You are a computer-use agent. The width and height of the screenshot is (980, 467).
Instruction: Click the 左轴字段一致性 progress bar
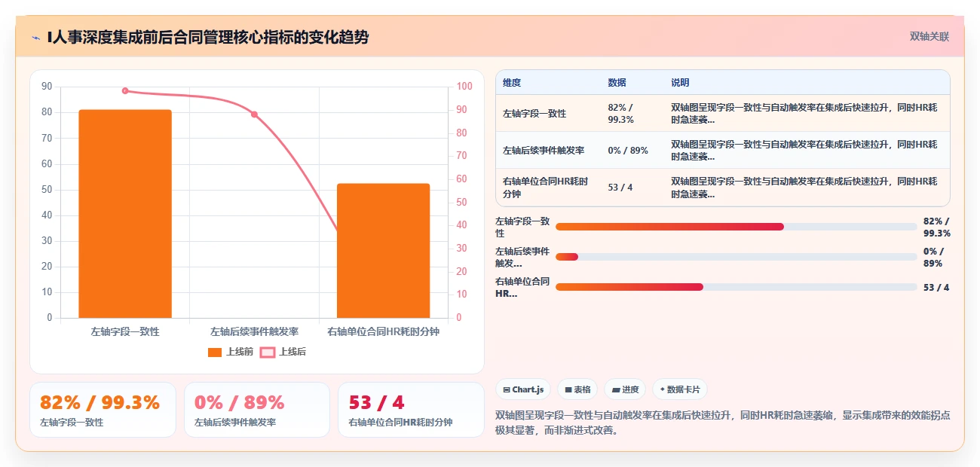click(x=736, y=227)
